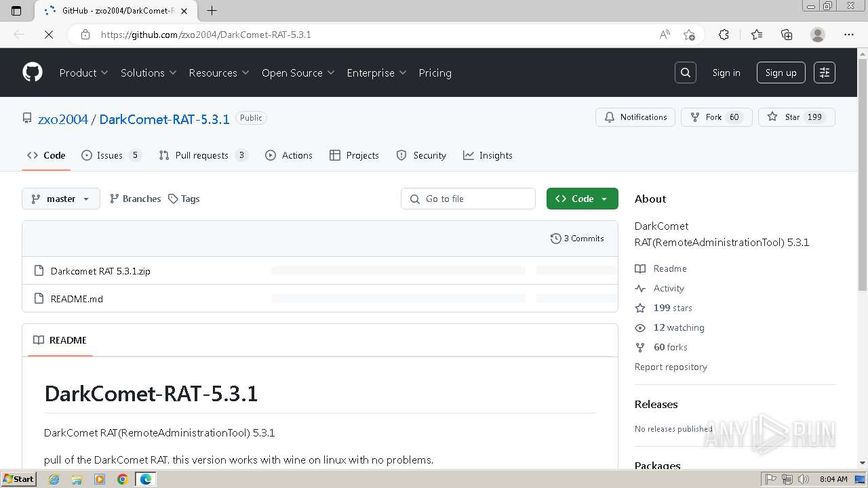The height and width of the screenshot is (488, 868).
Task: Add page to favorites star icon
Action: (690, 35)
